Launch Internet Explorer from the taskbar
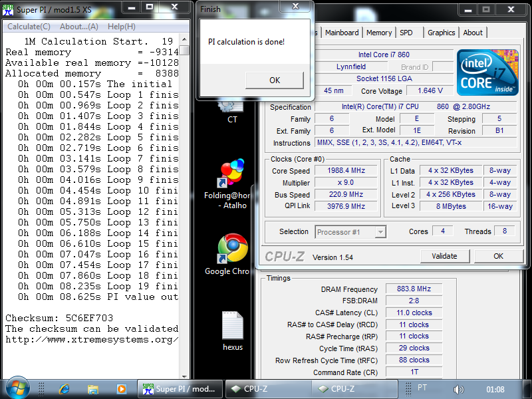This screenshot has height=399, width=532. (64, 389)
